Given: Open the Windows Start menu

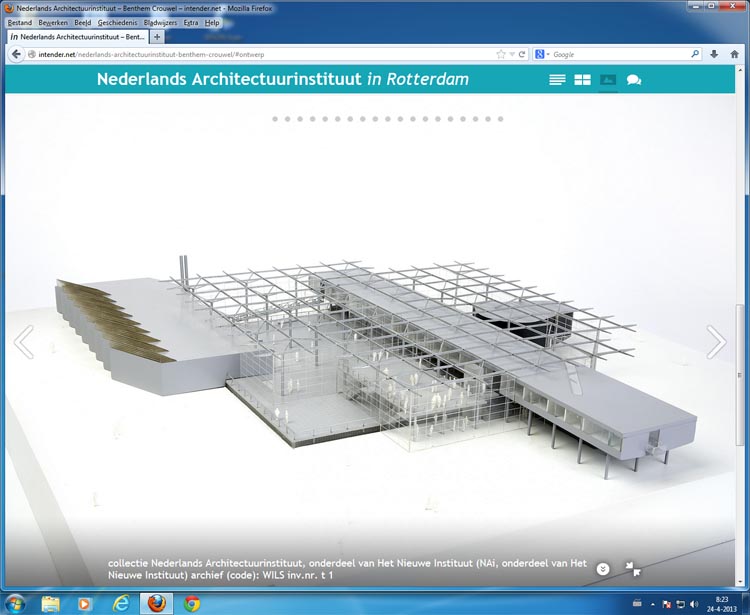Looking at the screenshot, I should click(15, 604).
